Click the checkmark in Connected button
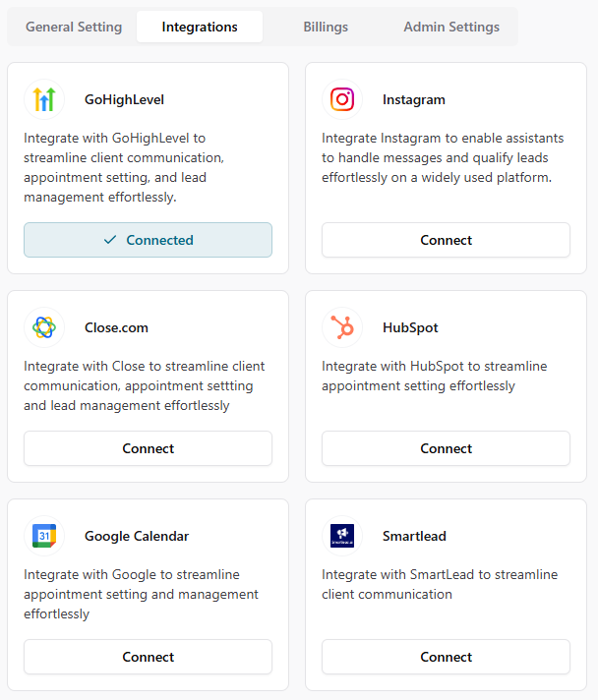Image resolution: width=598 pixels, height=700 pixels. click(x=110, y=240)
